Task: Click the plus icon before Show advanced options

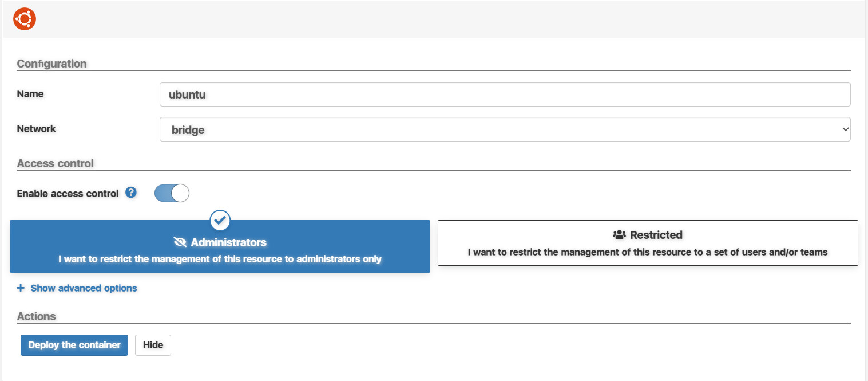Action: (21, 288)
